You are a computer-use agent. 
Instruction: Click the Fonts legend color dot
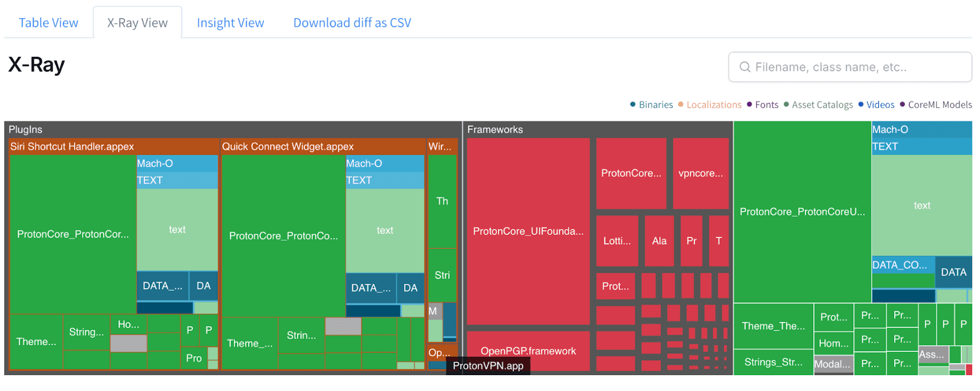click(749, 105)
